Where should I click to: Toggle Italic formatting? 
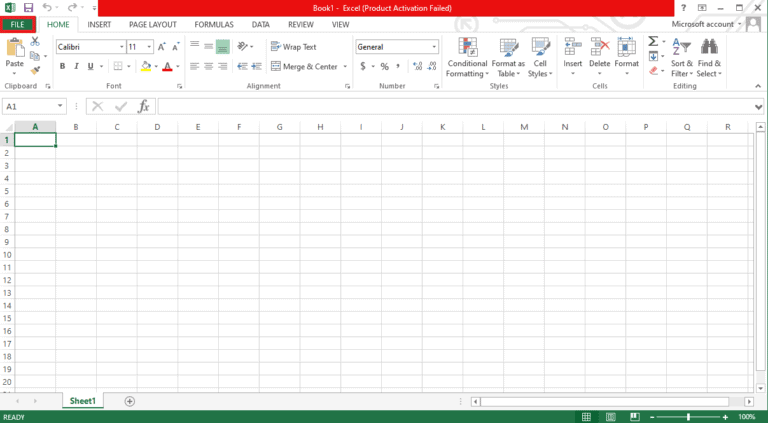pos(76,66)
